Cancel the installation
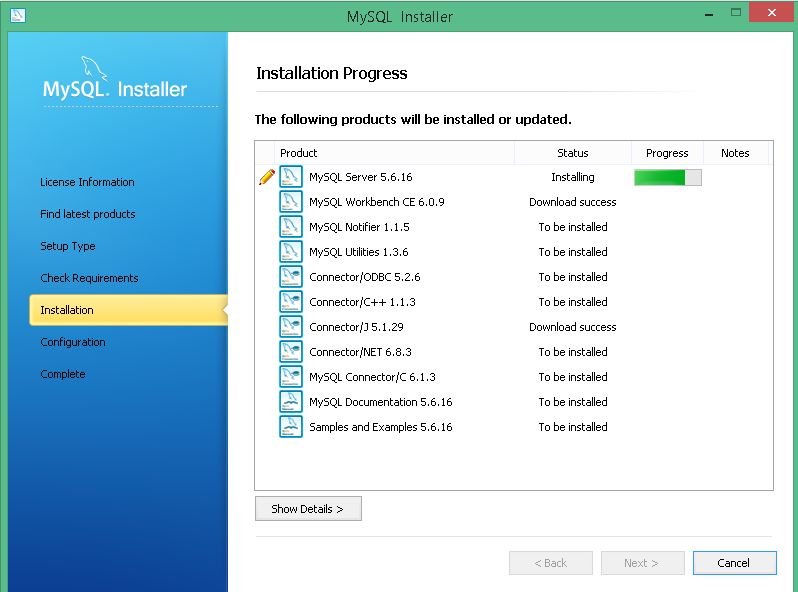Screen dimensions: 798x592 pyautogui.click(x=734, y=563)
